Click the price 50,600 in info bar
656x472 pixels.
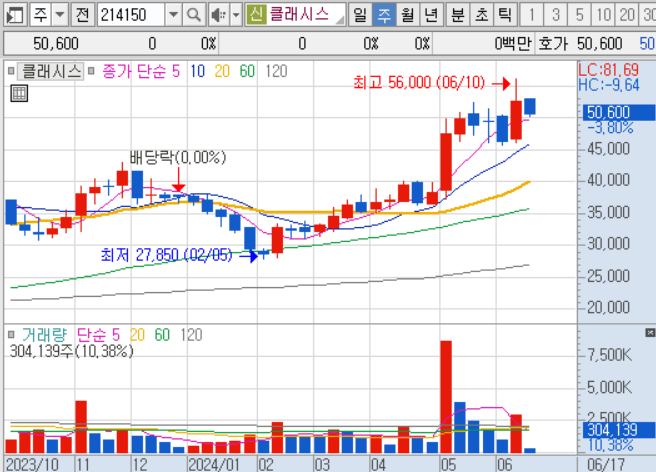(56, 44)
